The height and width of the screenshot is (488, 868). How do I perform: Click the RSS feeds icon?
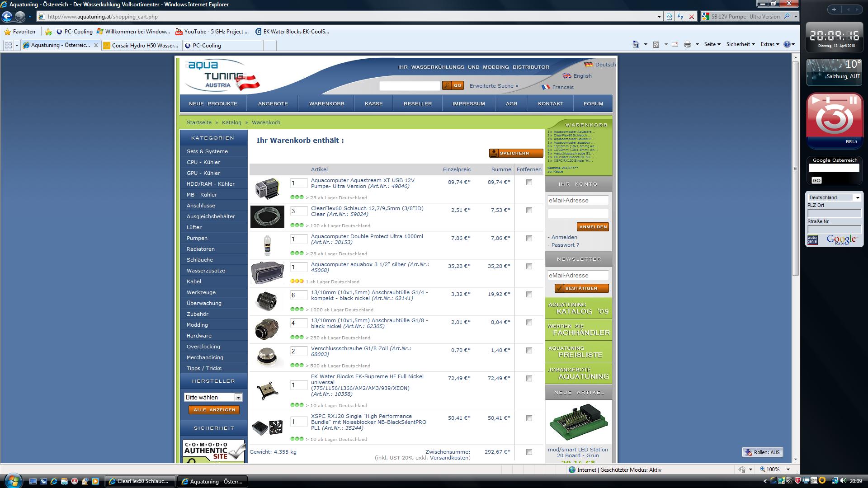click(x=656, y=44)
